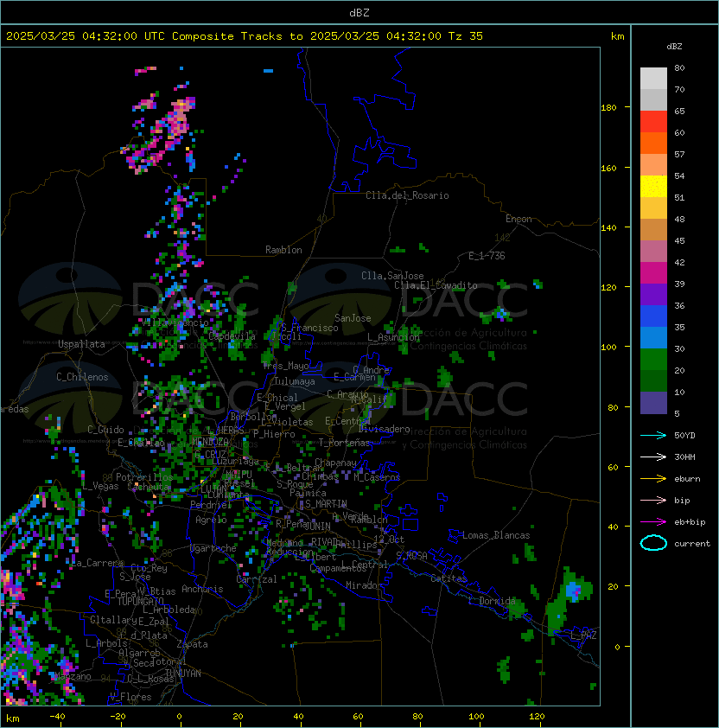This screenshot has height=728, width=719.
Task: Click the 'Divisadero' map label
Action: coord(385,429)
